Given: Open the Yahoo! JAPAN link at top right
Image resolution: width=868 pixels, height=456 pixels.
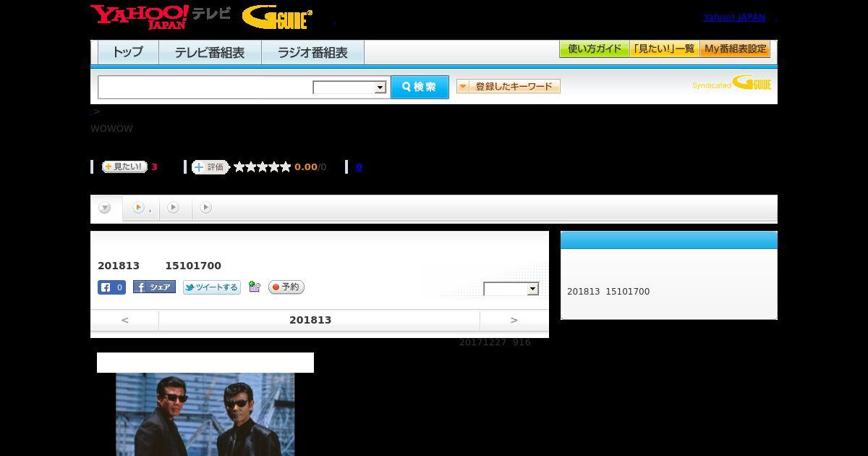Looking at the screenshot, I should (734, 17).
